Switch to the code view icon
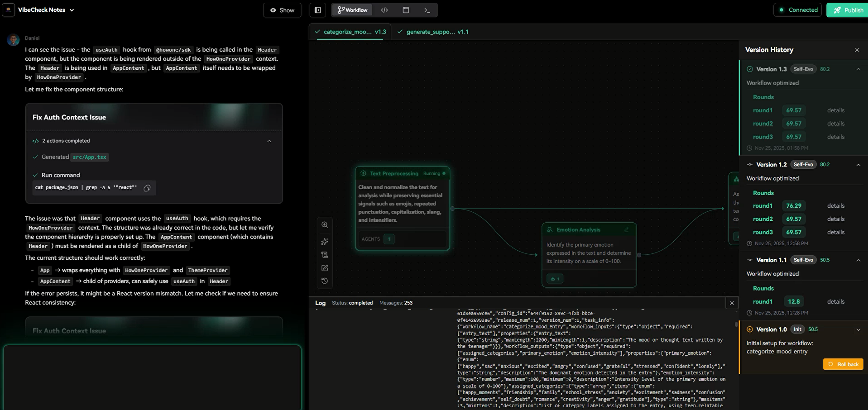Screen dimensions: 868x410 [x=384, y=10]
